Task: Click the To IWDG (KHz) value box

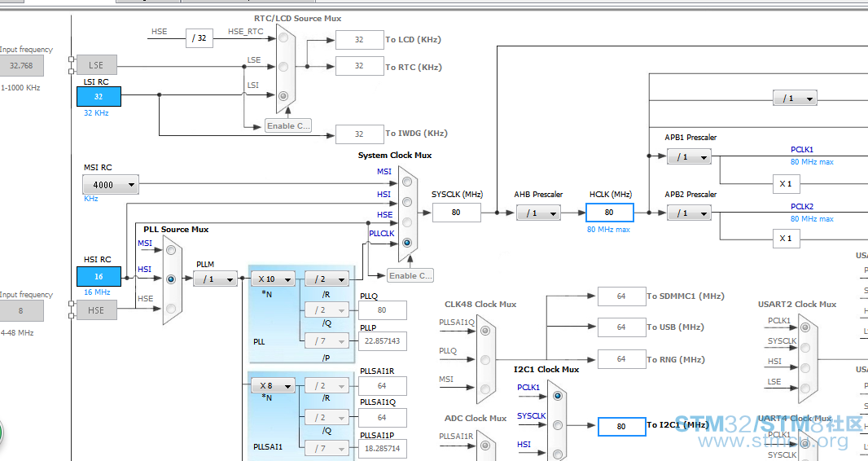Action: tap(360, 134)
